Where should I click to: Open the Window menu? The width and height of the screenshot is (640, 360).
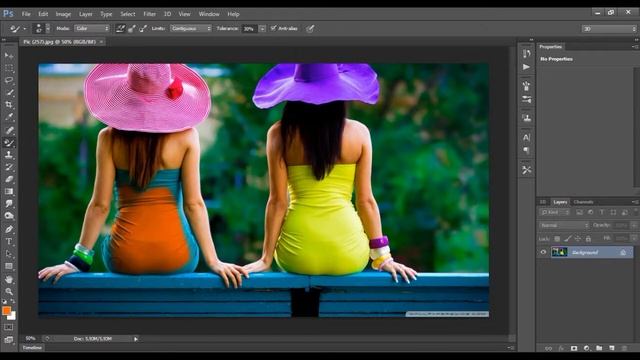209,14
